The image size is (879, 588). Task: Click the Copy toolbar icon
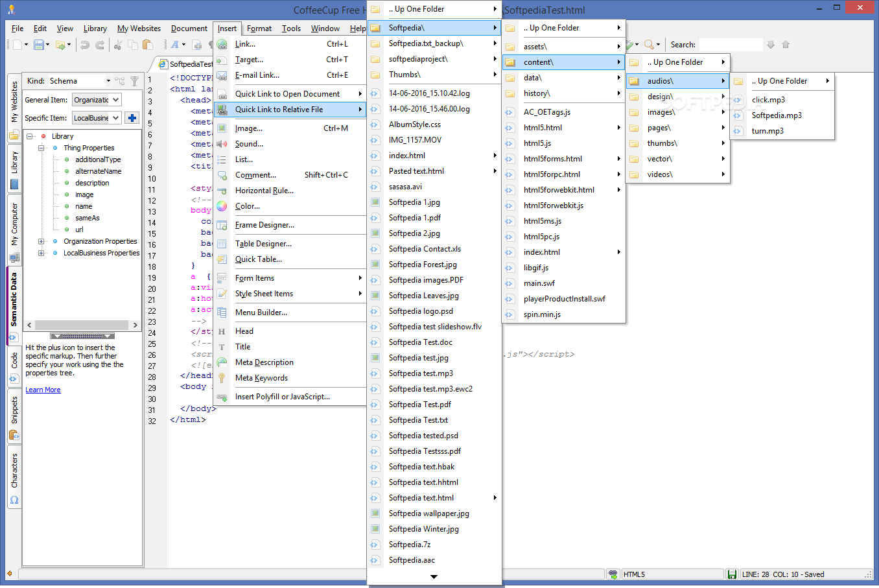[x=133, y=45]
